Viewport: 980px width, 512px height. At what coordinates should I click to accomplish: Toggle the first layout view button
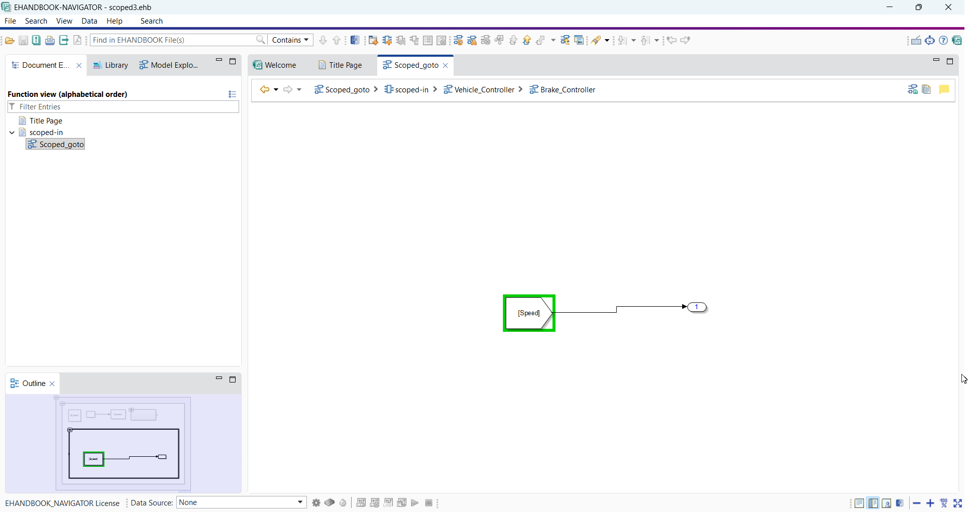point(859,503)
